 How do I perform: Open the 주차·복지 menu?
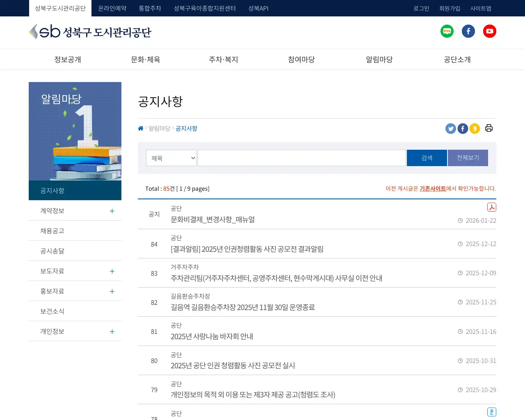click(x=223, y=59)
